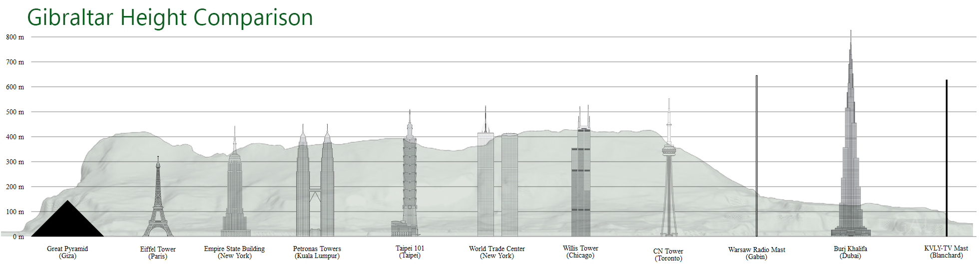This screenshot has height=275, width=980.
Task: Click the 'Eiffel Tower (Paris)' label
Action: (158, 253)
